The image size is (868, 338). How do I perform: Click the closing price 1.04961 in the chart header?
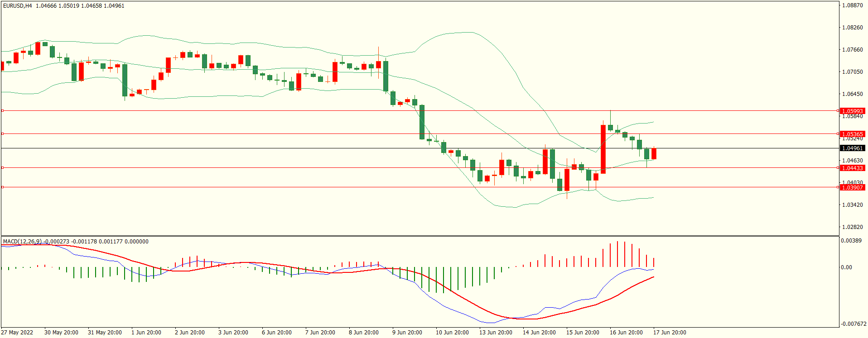[x=114, y=6]
